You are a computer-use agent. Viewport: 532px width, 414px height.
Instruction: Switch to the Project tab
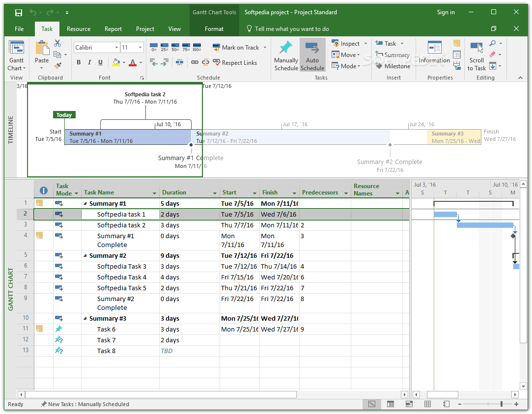point(145,29)
